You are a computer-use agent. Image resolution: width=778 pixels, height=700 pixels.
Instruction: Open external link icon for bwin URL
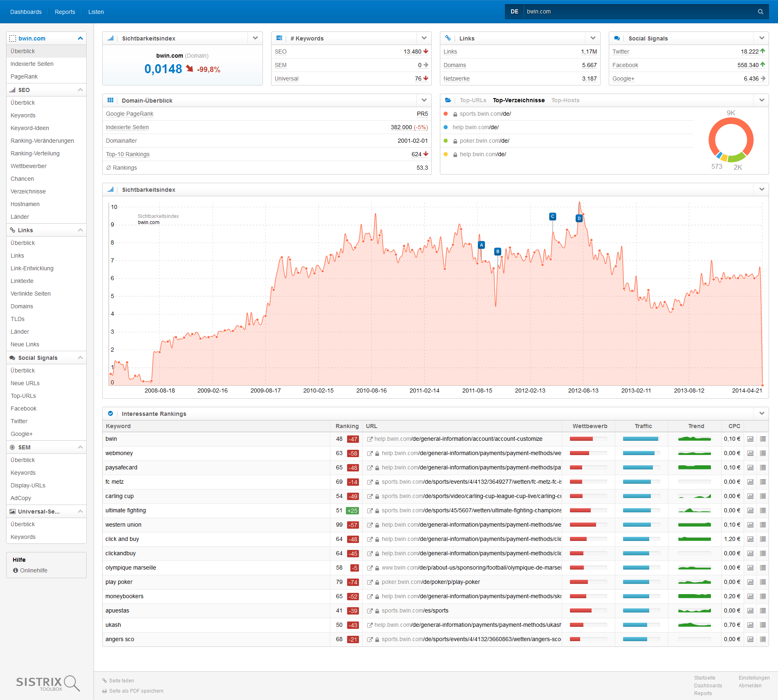coord(370,439)
